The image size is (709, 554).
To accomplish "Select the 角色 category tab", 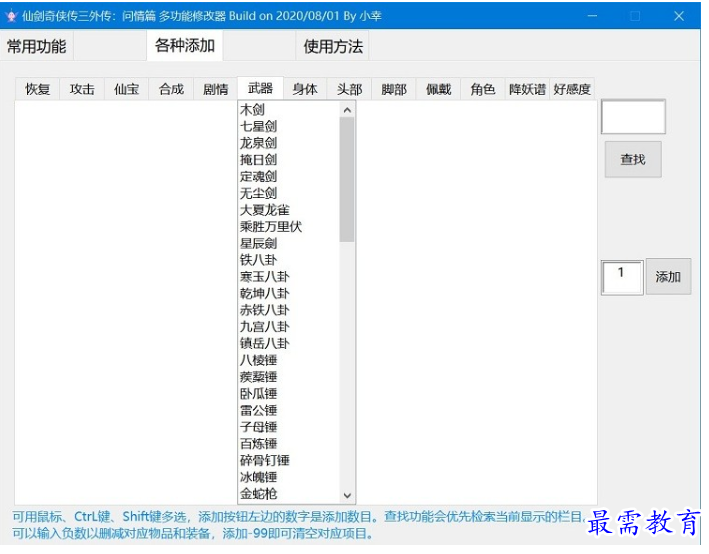I will 482,89.
